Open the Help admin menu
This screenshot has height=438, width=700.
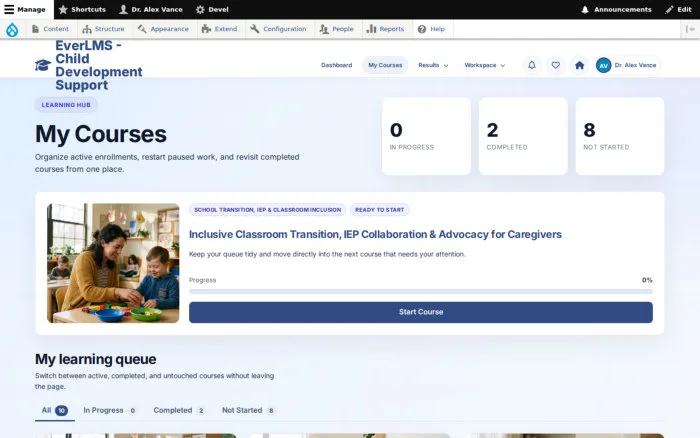pyautogui.click(x=431, y=29)
